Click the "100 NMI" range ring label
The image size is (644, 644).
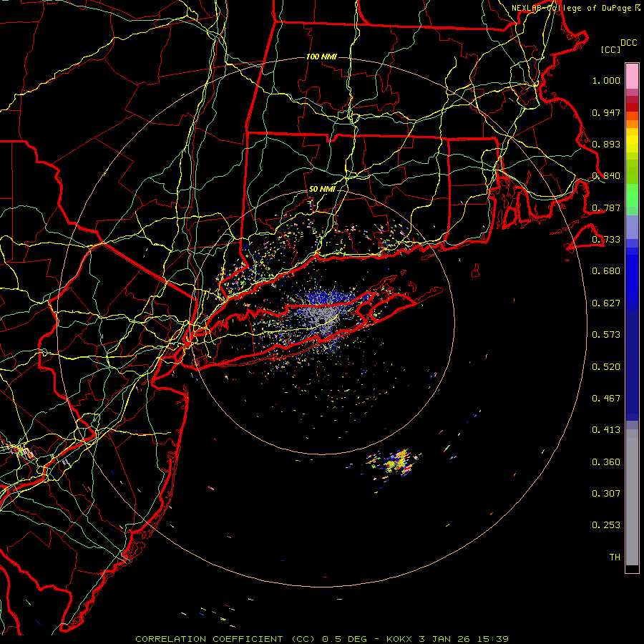click(x=321, y=57)
